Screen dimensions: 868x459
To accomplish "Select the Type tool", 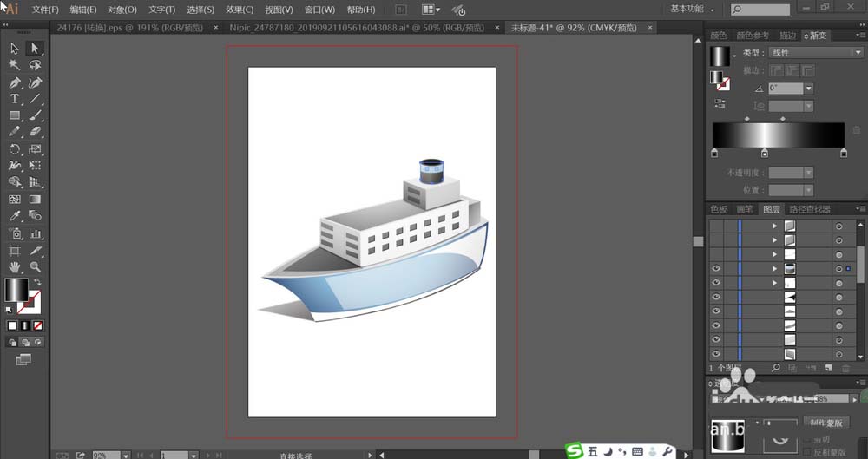I will [15, 99].
